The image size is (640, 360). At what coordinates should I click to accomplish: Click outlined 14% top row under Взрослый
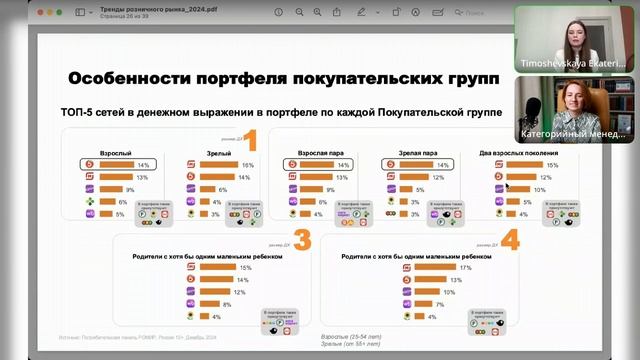[x=118, y=164]
